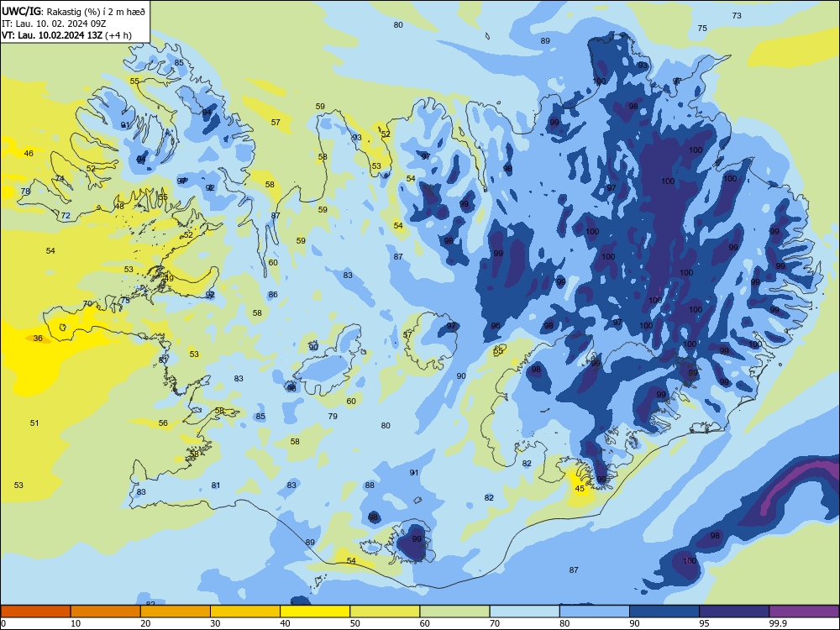Click the navy 95–99.9 legend swatch

[x=734, y=612]
